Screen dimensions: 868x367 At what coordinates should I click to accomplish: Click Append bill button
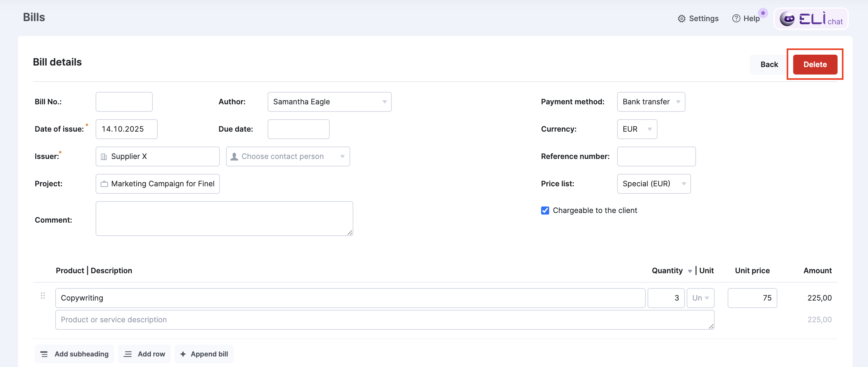click(x=204, y=354)
